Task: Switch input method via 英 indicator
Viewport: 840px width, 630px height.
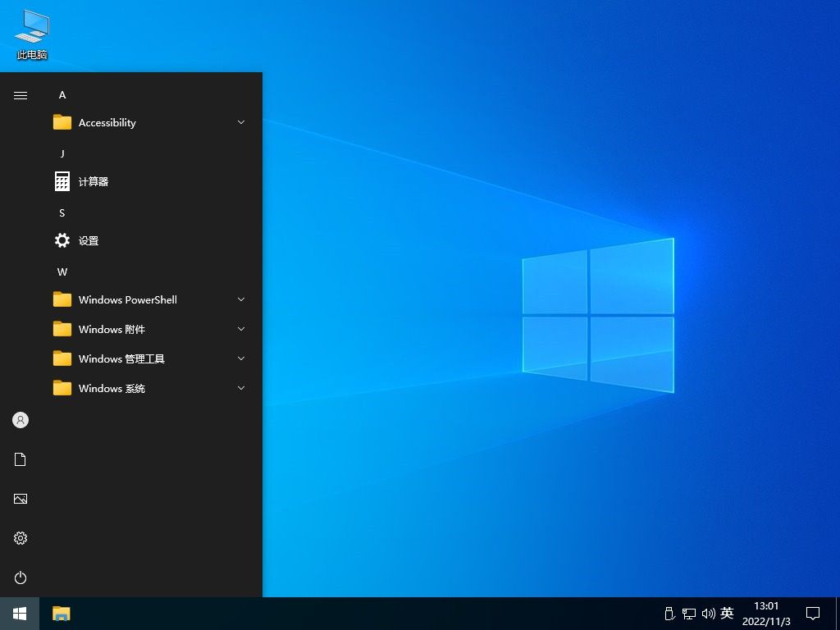Action: pyautogui.click(x=727, y=613)
